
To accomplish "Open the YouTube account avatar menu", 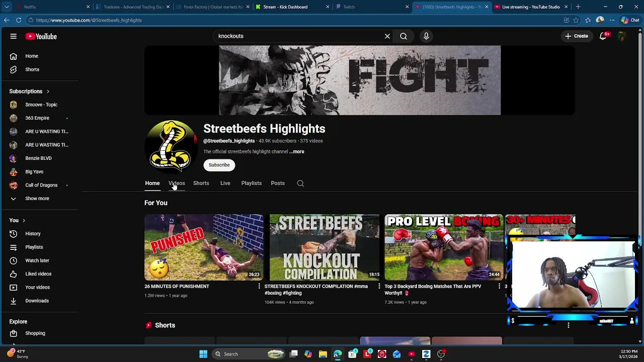I will 622,36.
